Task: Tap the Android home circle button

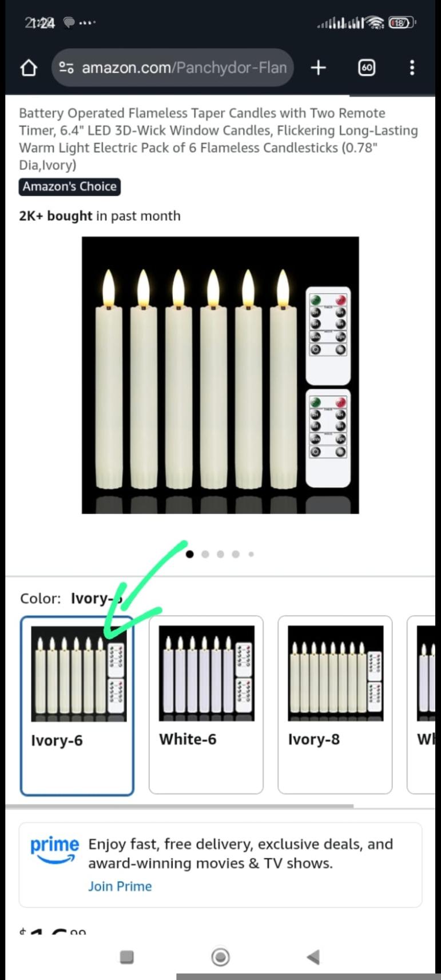Action: pos(220,957)
